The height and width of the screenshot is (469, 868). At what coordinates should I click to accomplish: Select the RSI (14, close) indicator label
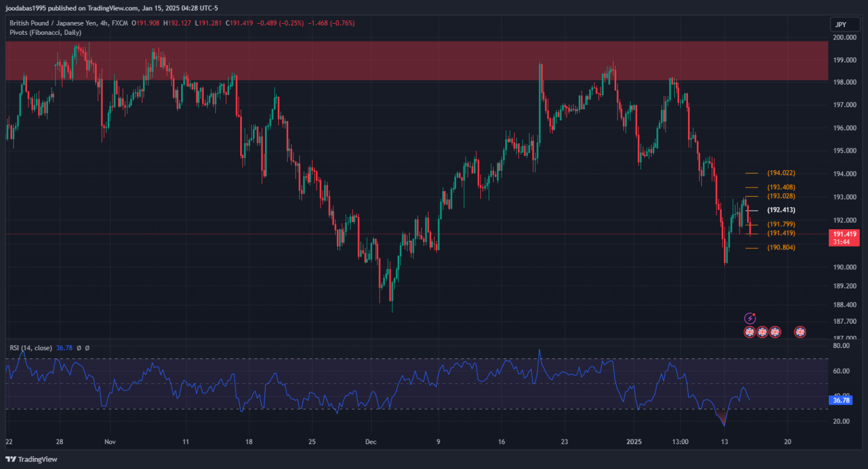point(31,348)
